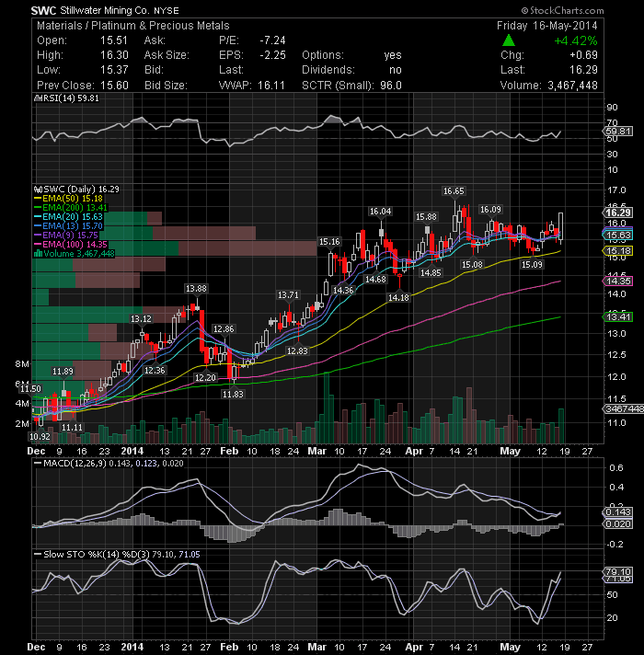
Task: Click the Chg value +0.69
Action: (x=583, y=55)
